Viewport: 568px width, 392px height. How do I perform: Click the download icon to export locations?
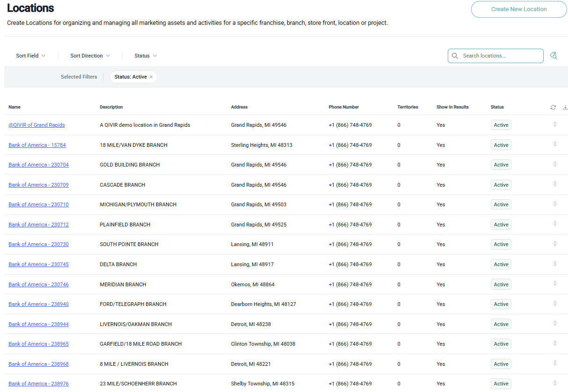coord(565,107)
